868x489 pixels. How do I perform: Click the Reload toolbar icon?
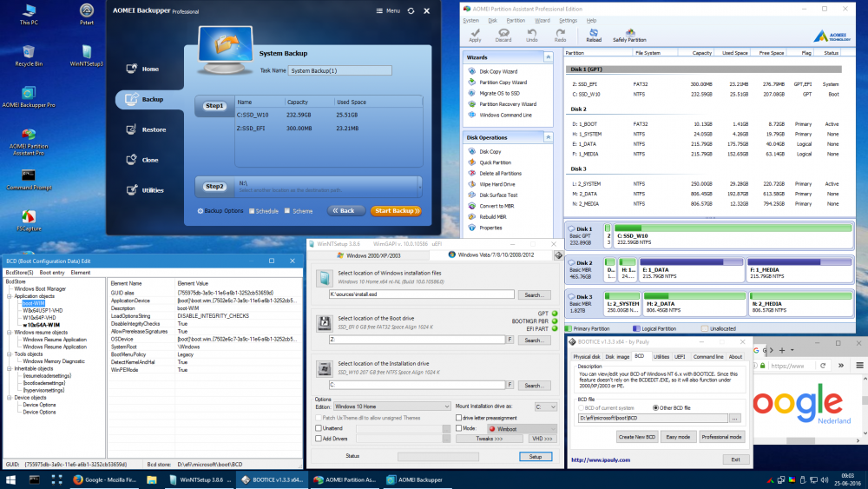[594, 32]
